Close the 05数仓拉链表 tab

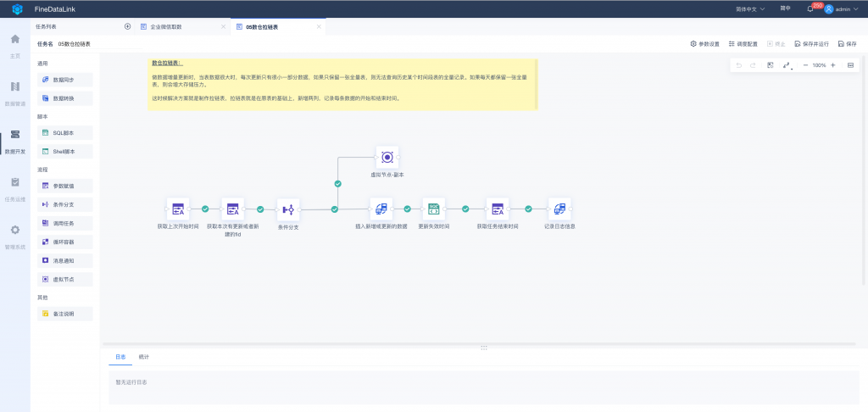pos(319,26)
